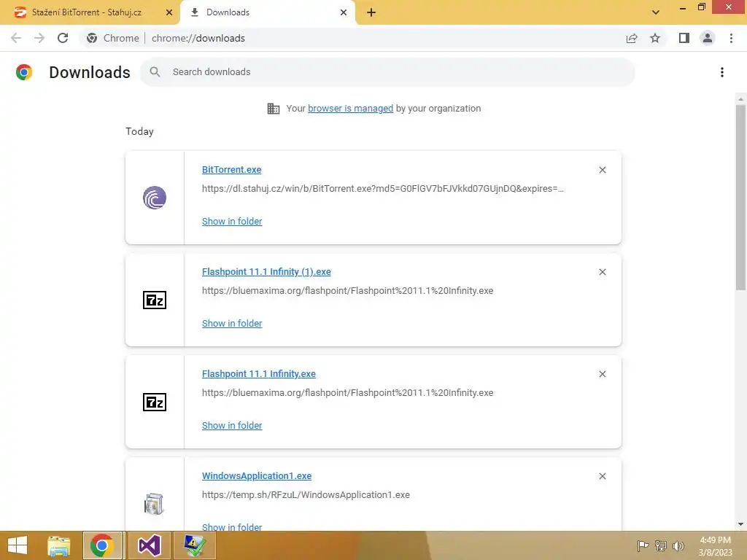Show BitTorrent.exe in folder
The width and height of the screenshot is (747, 560).
[x=232, y=222]
